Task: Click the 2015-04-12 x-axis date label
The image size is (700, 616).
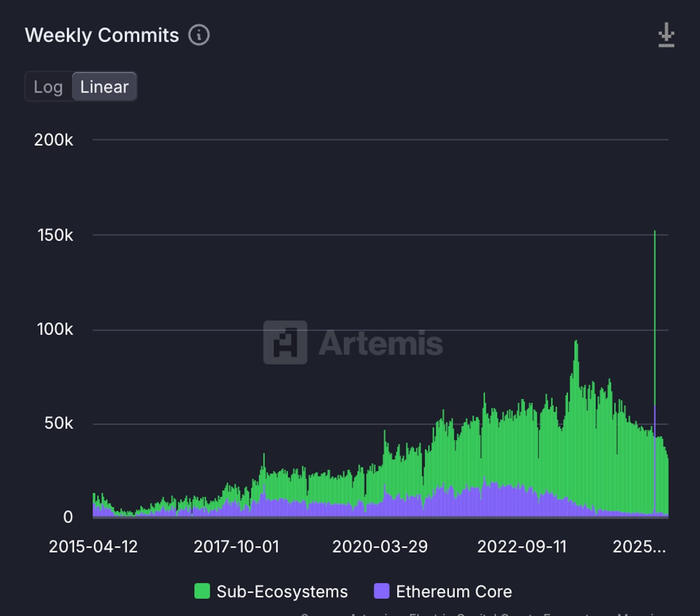Action: coord(93,547)
